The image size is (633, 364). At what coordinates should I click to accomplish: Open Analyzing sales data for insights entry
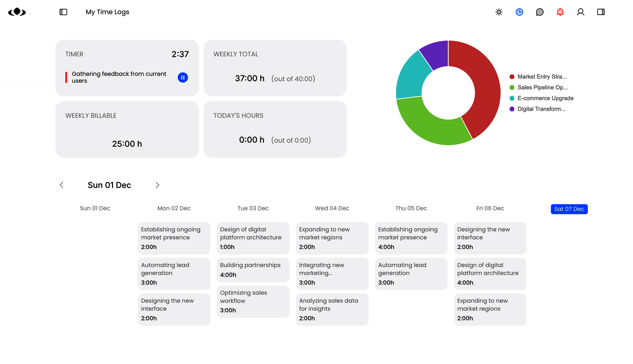pyautogui.click(x=332, y=309)
